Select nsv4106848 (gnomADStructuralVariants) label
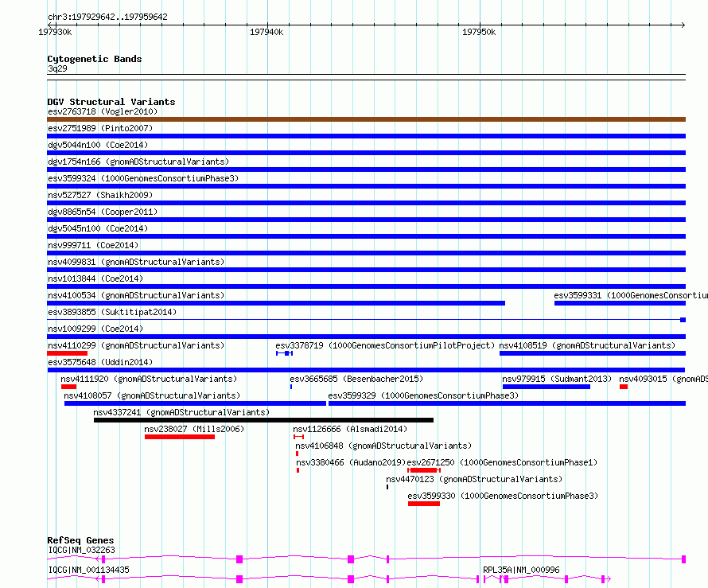Image resolution: width=708 pixels, height=588 pixels. point(383,446)
